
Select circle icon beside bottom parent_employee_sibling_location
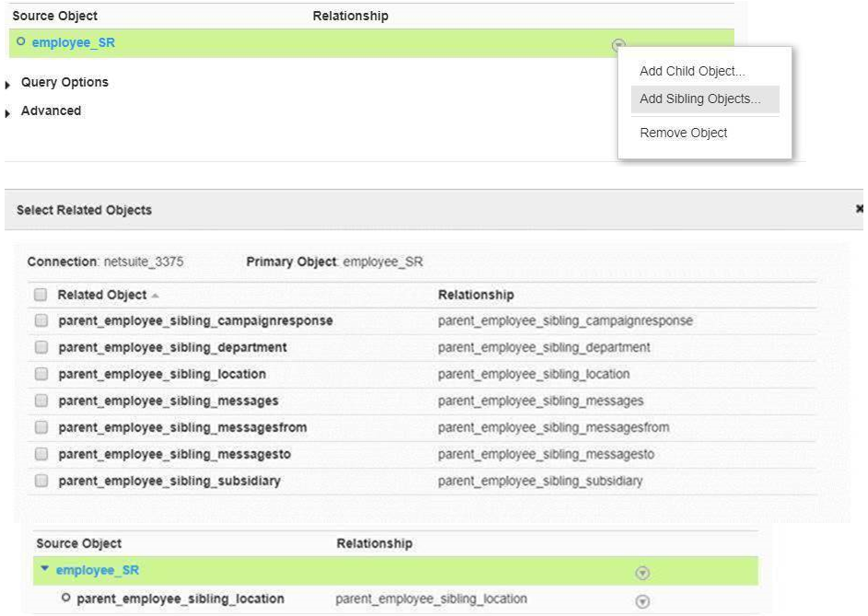coord(65,598)
